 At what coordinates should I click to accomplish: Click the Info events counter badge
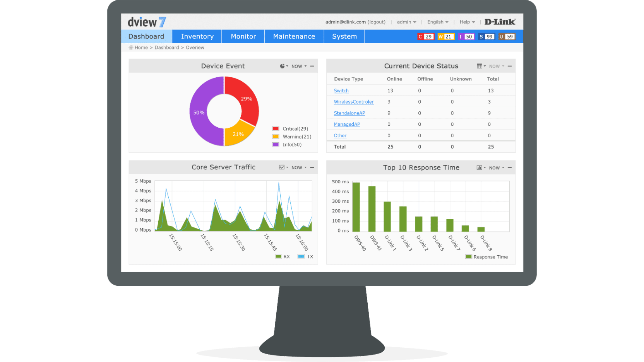tap(466, 36)
